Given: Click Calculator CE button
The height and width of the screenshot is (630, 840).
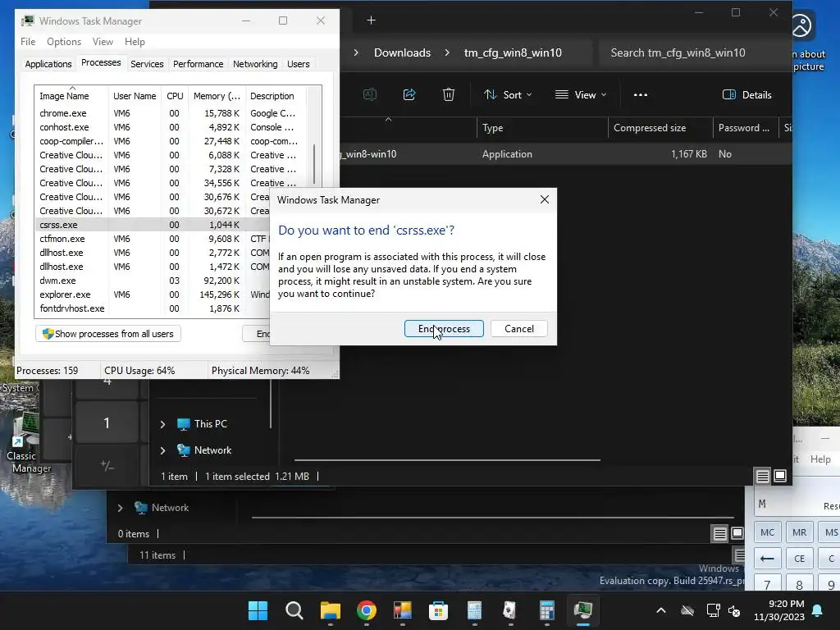Looking at the screenshot, I should [799, 558].
